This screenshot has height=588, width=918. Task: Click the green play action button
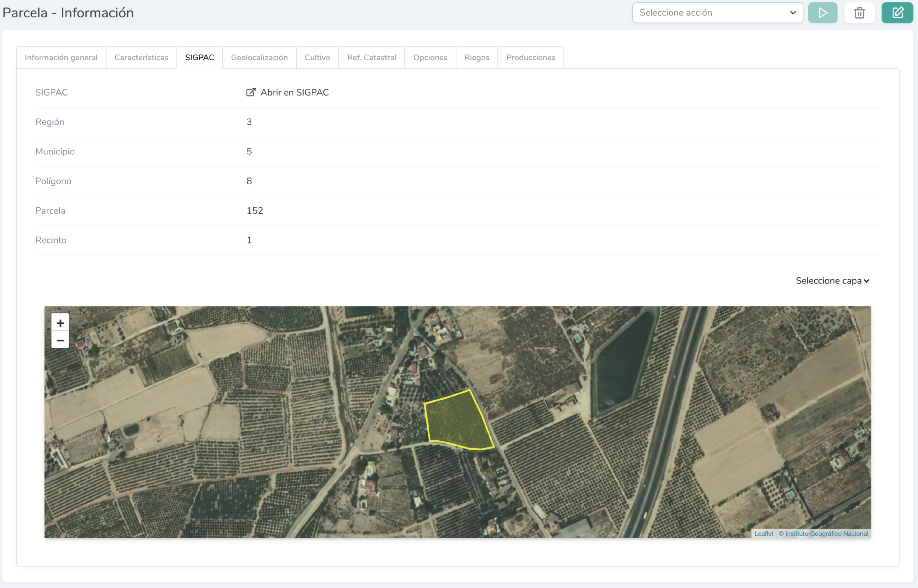(x=823, y=13)
